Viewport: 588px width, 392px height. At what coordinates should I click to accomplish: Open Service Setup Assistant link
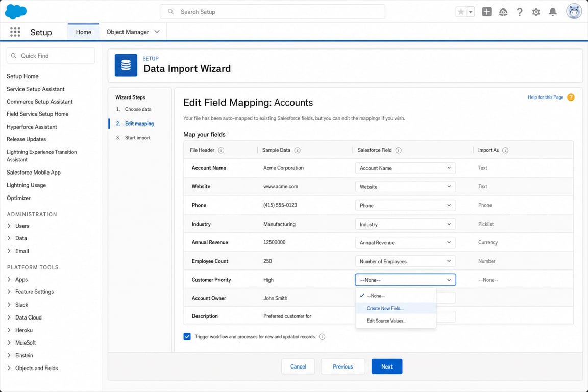click(36, 89)
